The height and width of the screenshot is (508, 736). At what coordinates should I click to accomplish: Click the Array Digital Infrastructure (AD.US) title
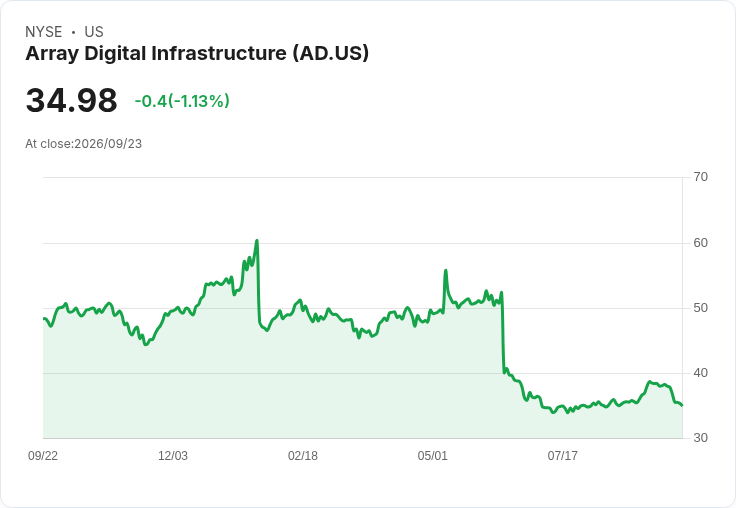[x=197, y=54]
